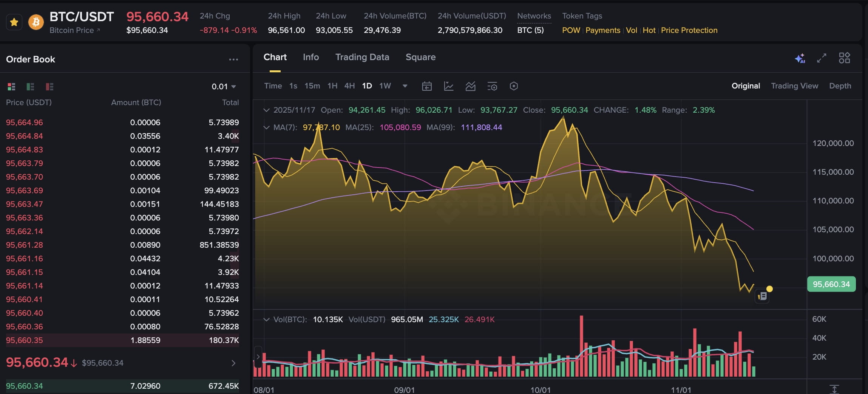Expand the chart to fullscreen

(x=821, y=57)
